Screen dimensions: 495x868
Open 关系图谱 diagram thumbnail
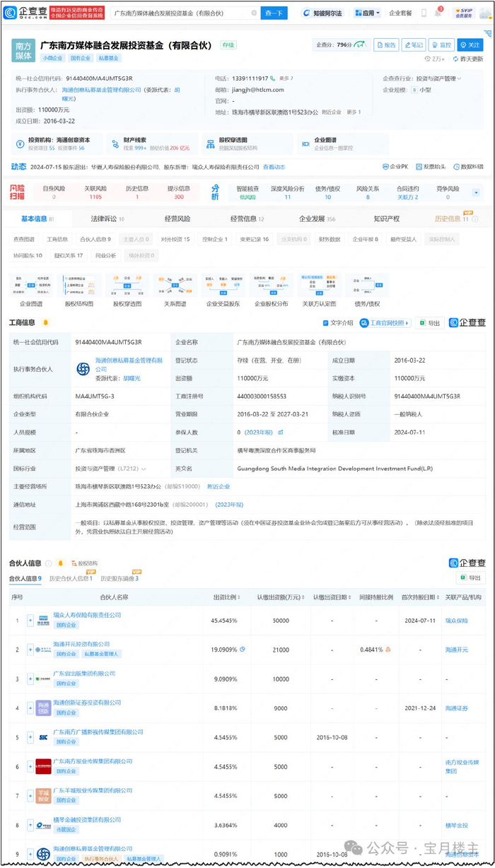pyautogui.click(x=175, y=286)
